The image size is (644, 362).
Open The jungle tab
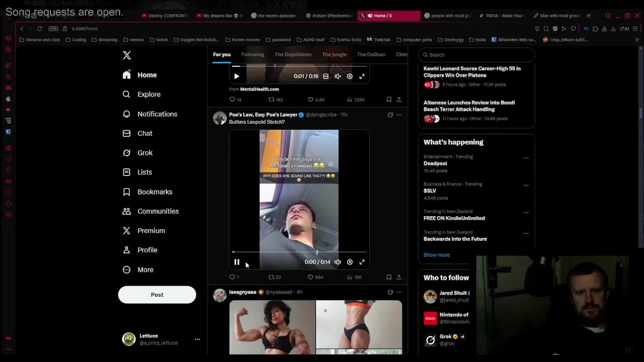(x=334, y=54)
